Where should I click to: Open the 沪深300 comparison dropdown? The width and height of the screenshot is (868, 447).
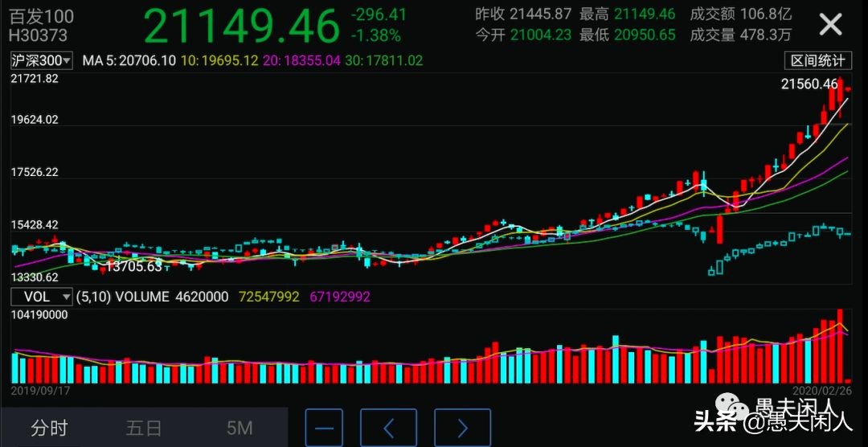point(42,60)
